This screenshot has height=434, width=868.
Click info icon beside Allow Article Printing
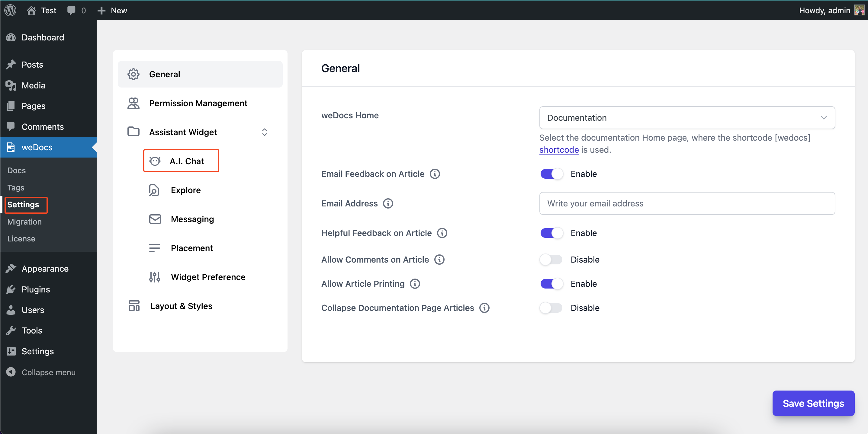pos(415,284)
